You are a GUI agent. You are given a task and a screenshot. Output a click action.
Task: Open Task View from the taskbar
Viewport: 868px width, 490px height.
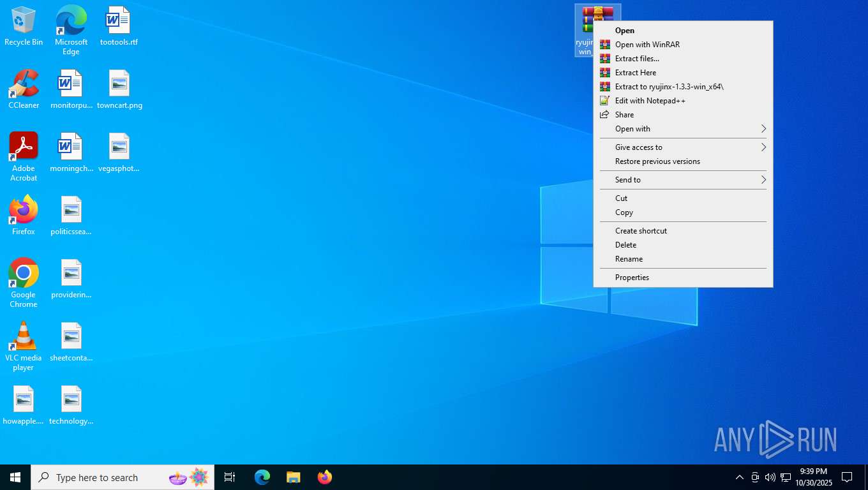point(230,477)
